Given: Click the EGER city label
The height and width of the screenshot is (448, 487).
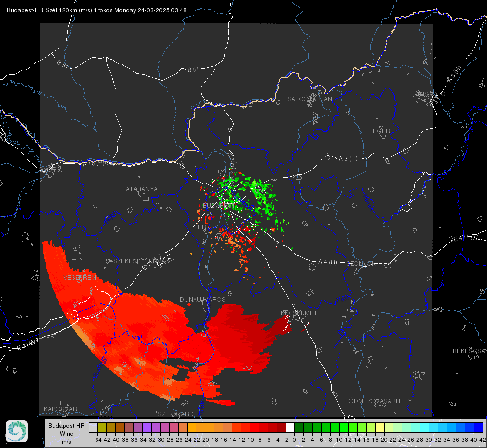Looking at the screenshot, I should point(381,131).
